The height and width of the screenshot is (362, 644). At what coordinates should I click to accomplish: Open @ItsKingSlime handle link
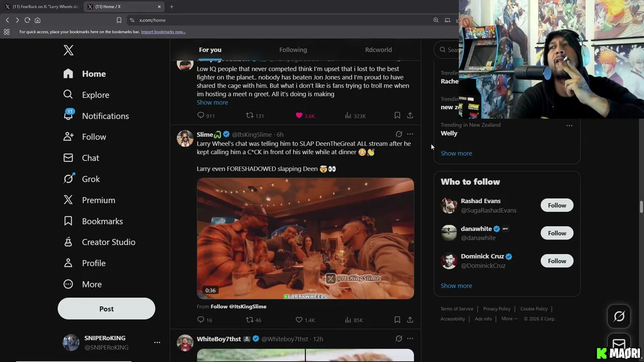(x=252, y=135)
